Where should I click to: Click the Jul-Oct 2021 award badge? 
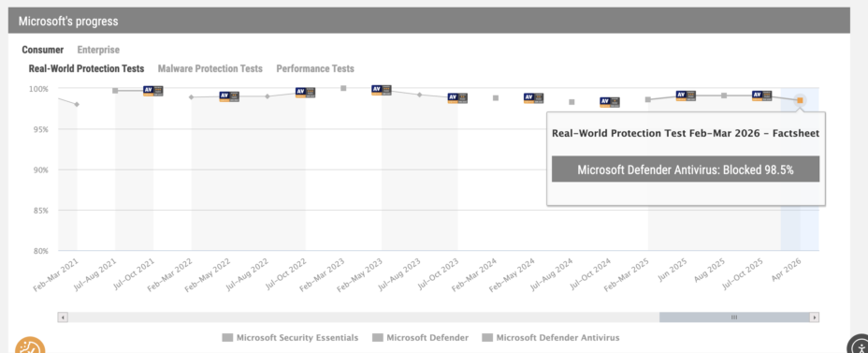pyautogui.click(x=152, y=91)
